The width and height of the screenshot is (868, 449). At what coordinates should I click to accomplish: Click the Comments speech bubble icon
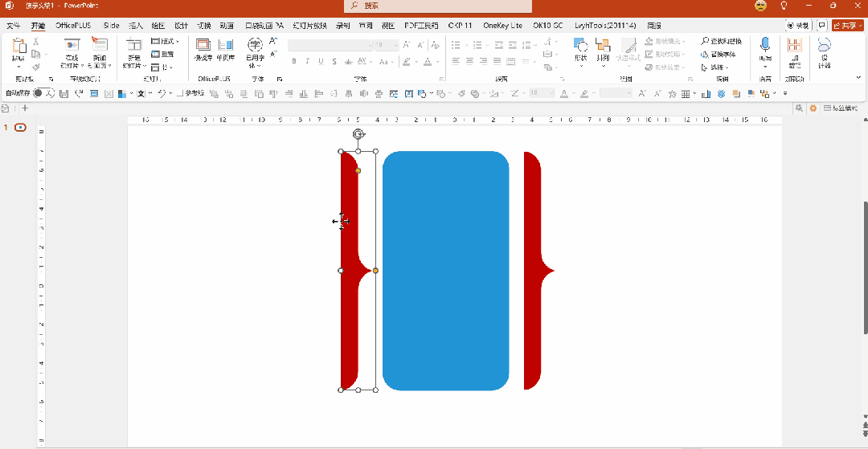pyautogui.click(x=822, y=26)
